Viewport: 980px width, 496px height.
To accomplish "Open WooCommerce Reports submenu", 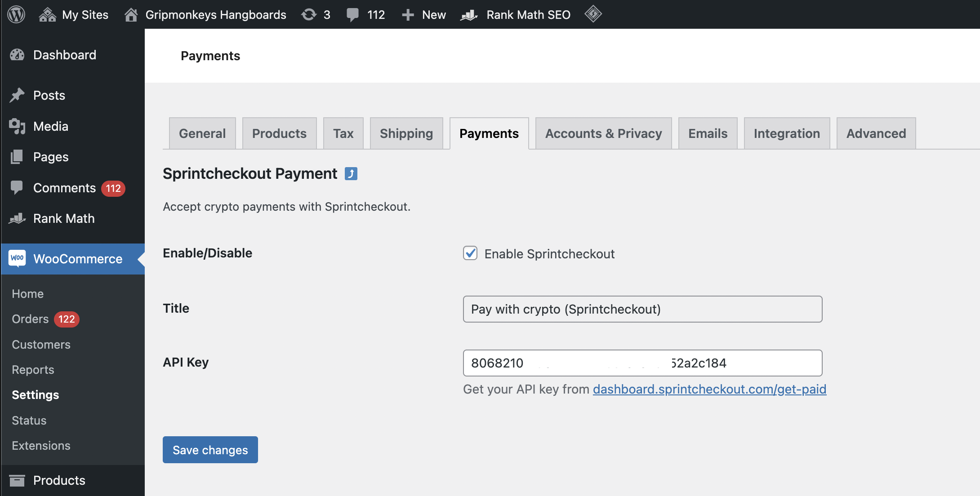I will (33, 370).
